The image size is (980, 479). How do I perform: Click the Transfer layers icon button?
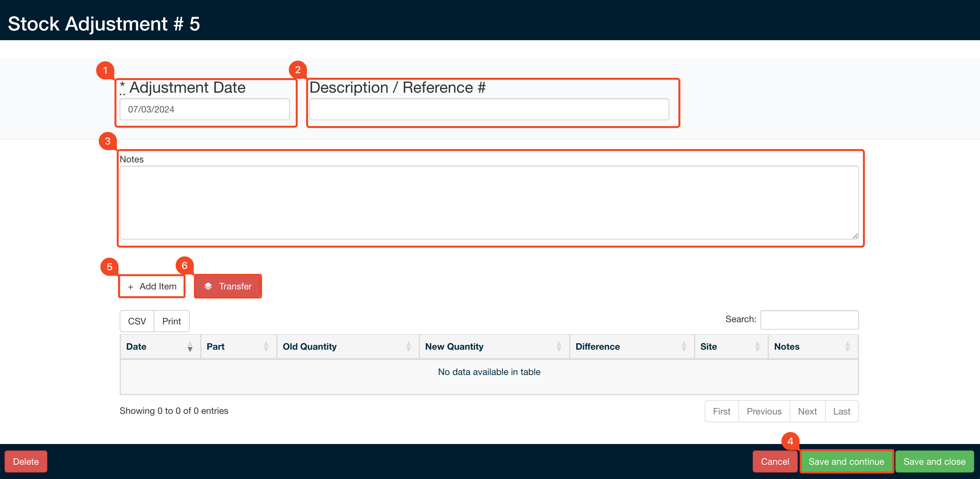coord(228,286)
